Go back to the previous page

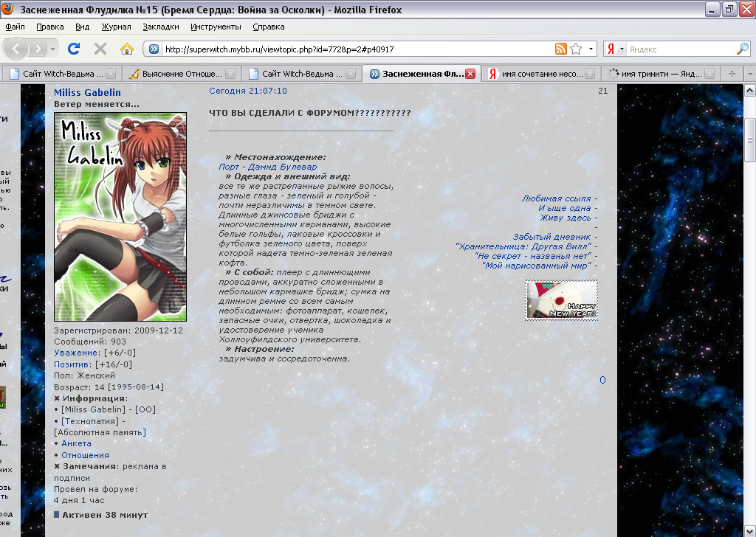click(16, 49)
